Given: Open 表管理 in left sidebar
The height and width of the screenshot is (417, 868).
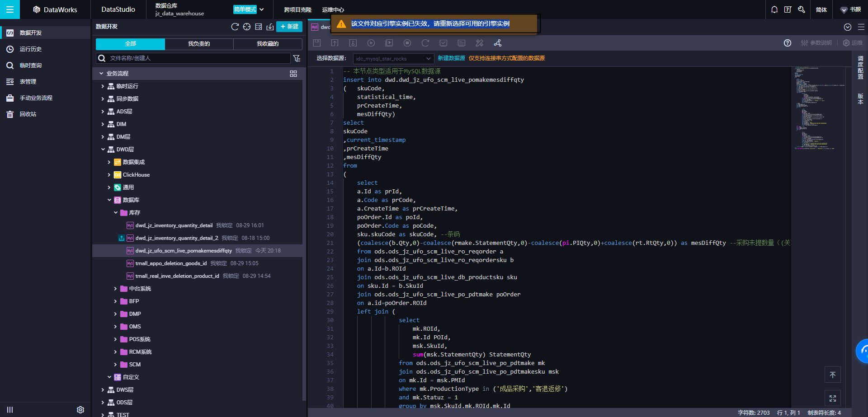Looking at the screenshot, I should [x=45, y=82].
